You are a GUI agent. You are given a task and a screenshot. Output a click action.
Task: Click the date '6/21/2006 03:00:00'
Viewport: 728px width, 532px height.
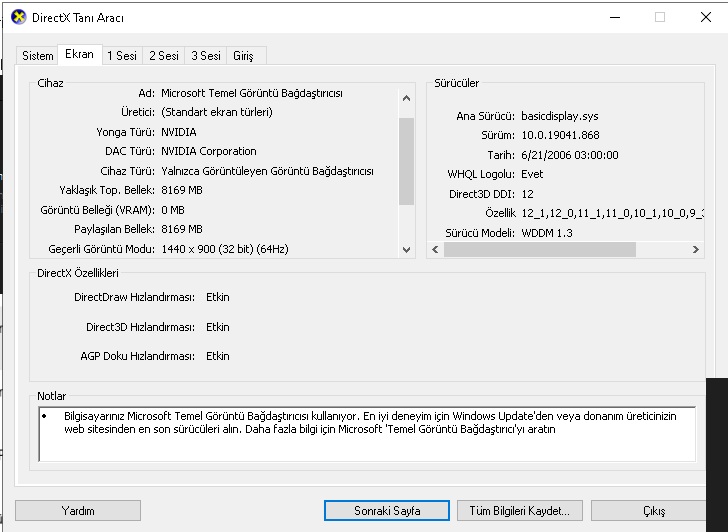click(x=570, y=155)
